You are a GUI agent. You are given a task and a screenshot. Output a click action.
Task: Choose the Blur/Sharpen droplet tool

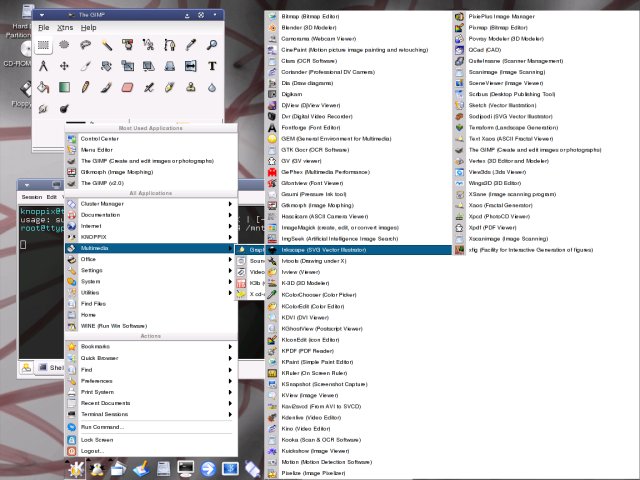click(212, 87)
